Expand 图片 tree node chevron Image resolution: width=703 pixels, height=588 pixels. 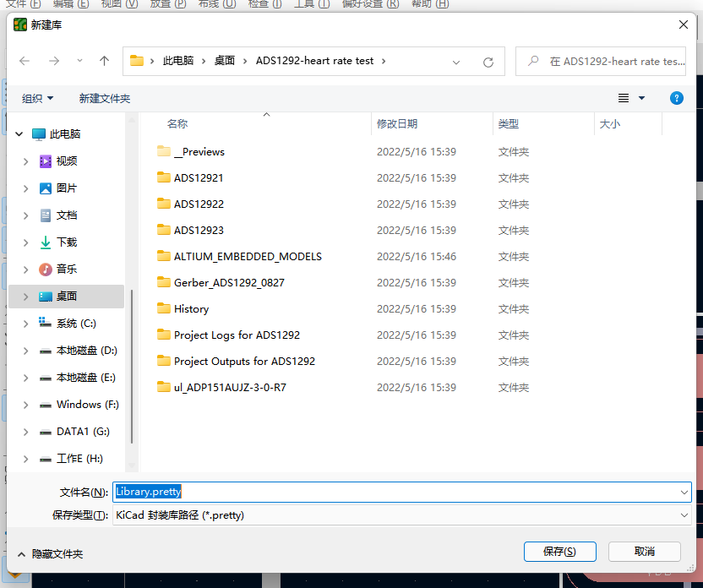click(x=25, y=188)
